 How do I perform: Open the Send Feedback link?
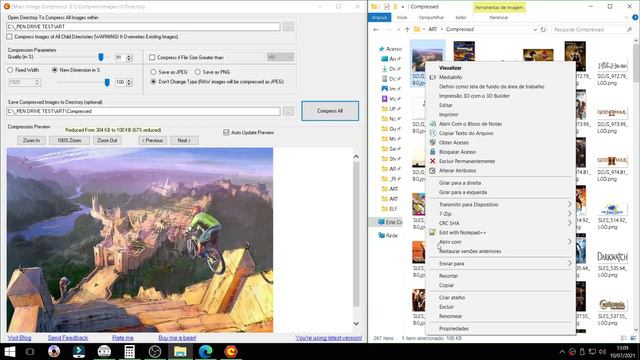click(x=68, y=338)
